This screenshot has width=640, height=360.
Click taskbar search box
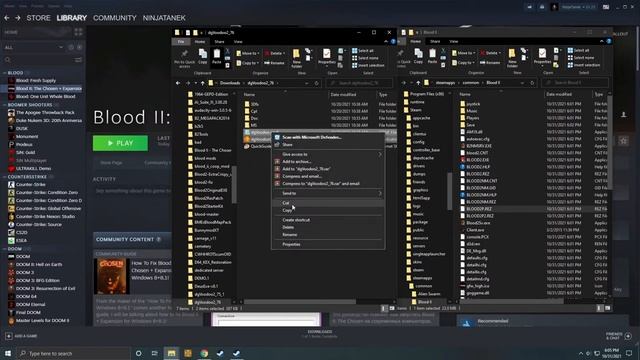pyautogui.click(x=74, y=353)
